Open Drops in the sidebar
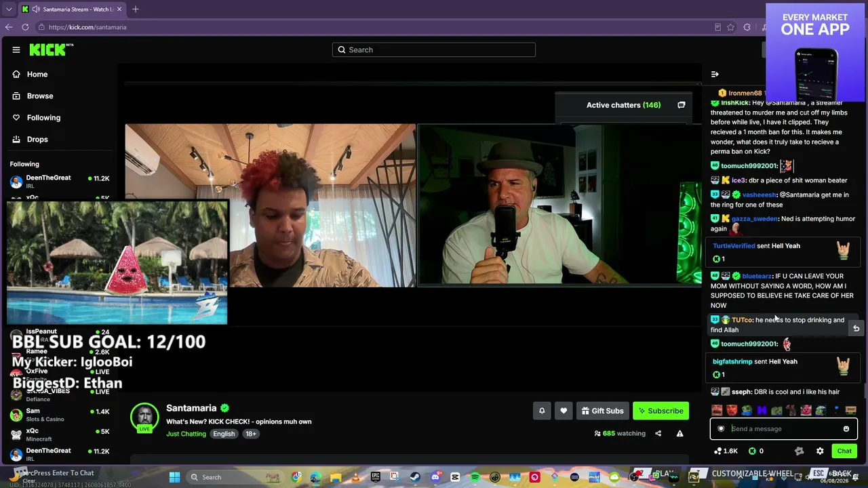The width and height of the screenshot is (868, 488). coord(37,139)
